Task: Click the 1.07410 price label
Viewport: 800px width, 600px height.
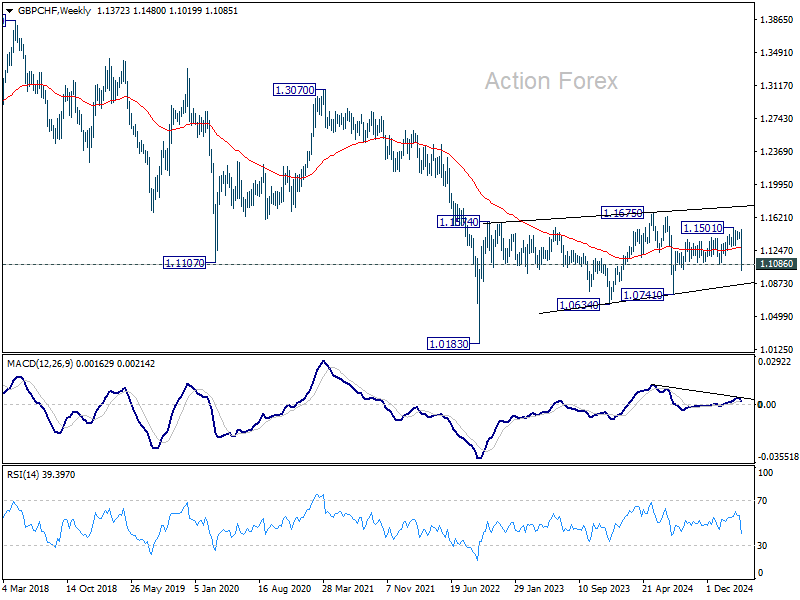Action: [643, 295]
